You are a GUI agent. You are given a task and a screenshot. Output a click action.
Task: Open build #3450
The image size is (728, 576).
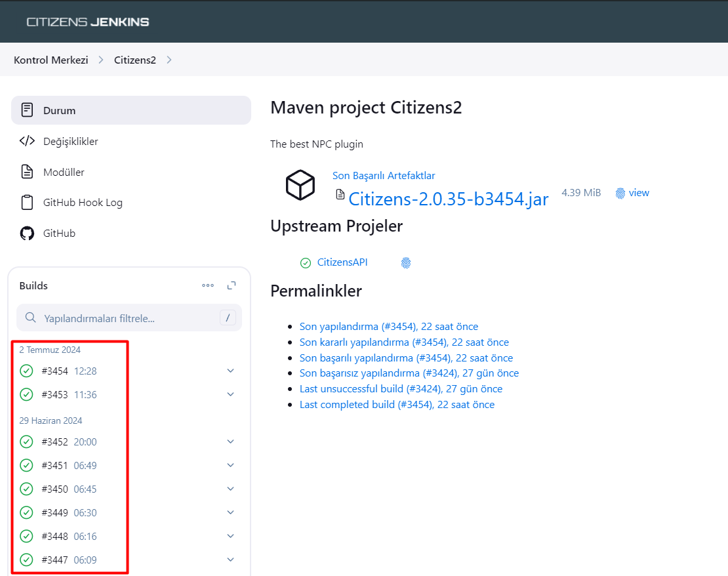(x=54, y=489)
